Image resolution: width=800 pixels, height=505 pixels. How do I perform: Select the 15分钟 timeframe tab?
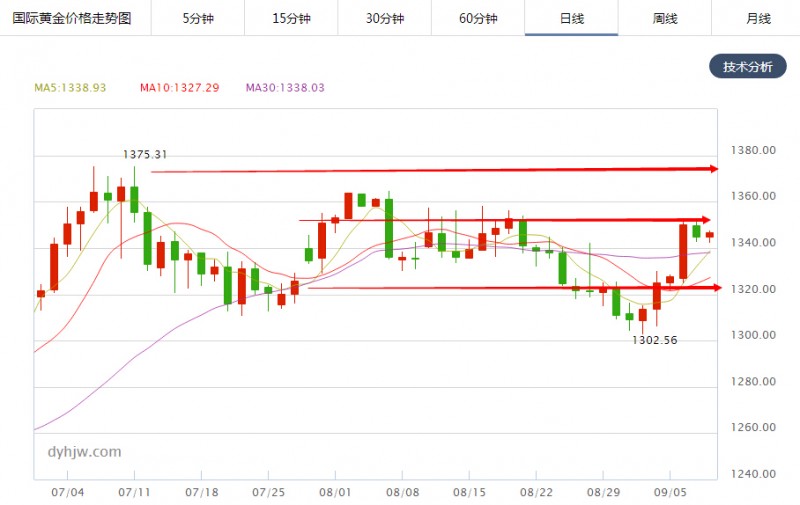click(x=291, y=18)
